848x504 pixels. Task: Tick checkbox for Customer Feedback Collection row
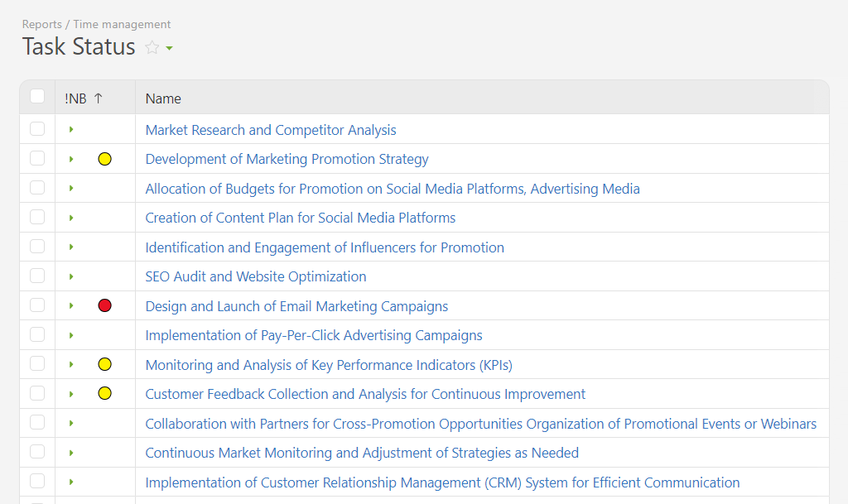click(x=37, y=393)
